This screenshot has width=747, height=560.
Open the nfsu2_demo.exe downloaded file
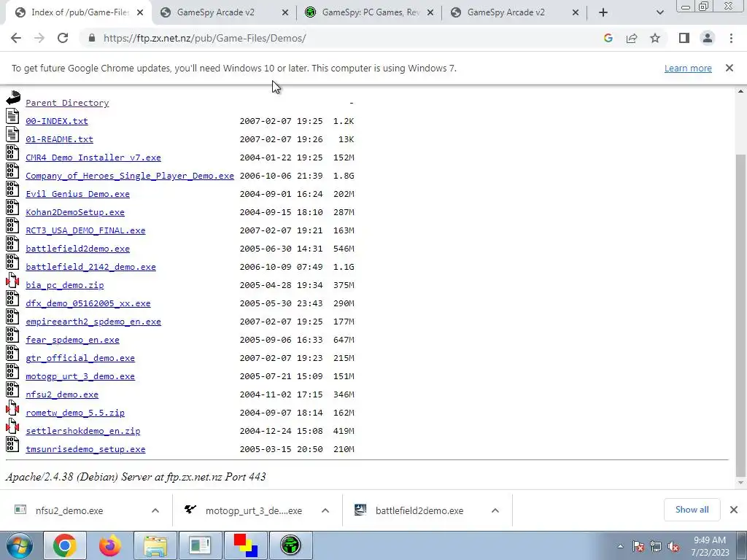pos(69,510)
